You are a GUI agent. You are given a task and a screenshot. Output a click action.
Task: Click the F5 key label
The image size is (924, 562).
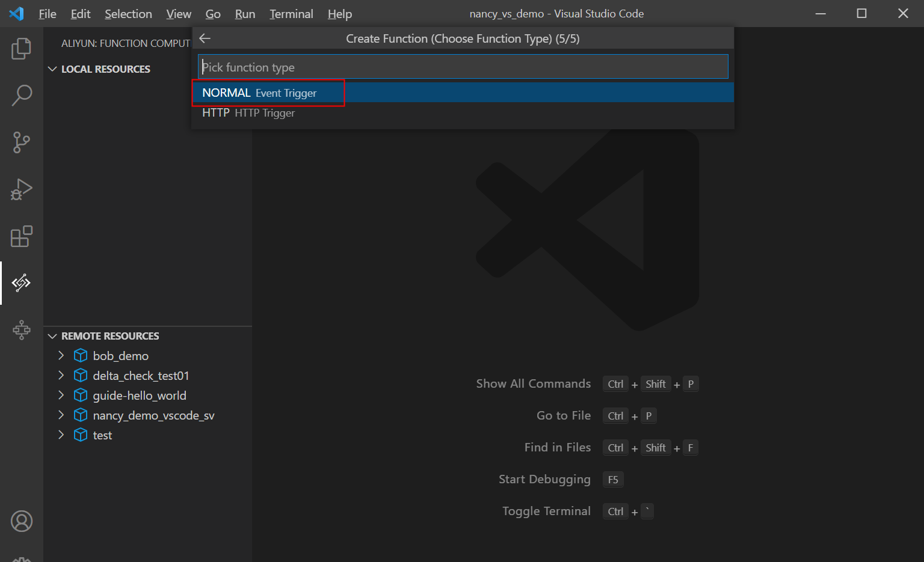coord(613,480)
